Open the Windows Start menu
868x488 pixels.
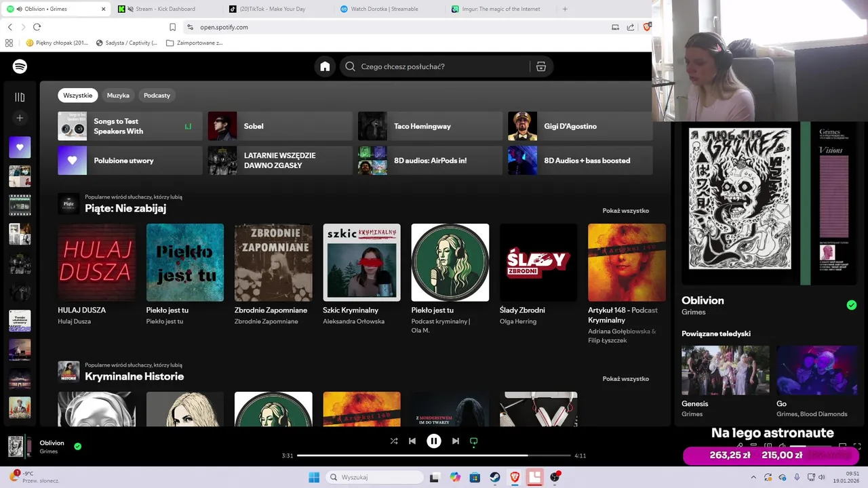(x=314, y=477)
